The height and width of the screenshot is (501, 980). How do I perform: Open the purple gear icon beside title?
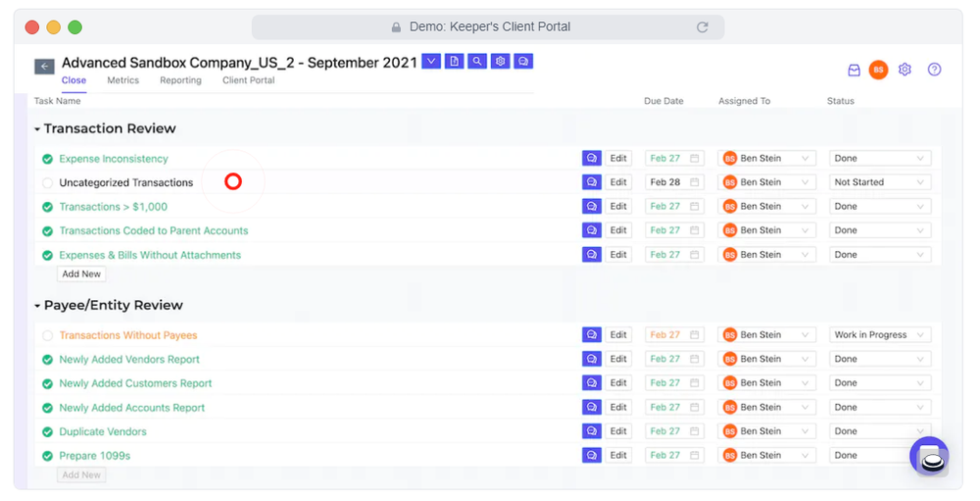(500, 62)
